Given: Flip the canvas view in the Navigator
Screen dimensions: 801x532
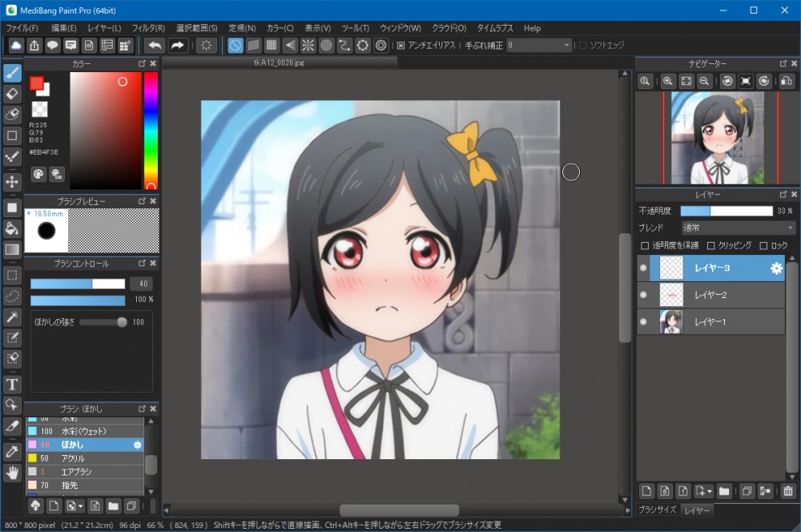Looking at the screenshot, I should tap(787, 81).
